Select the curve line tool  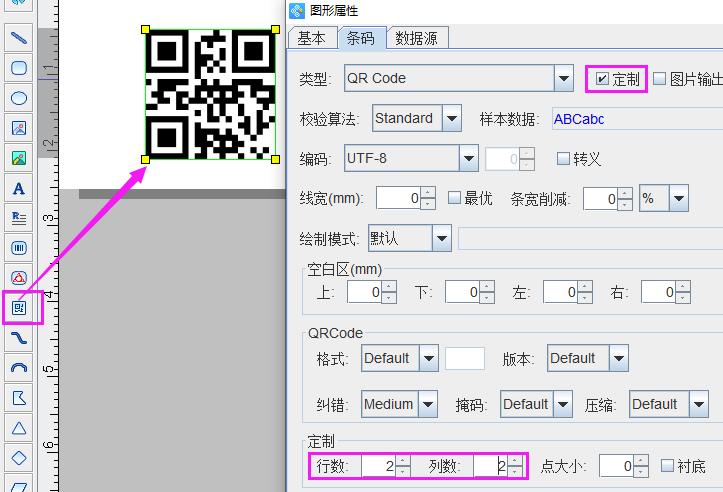(x=18, y=338)
